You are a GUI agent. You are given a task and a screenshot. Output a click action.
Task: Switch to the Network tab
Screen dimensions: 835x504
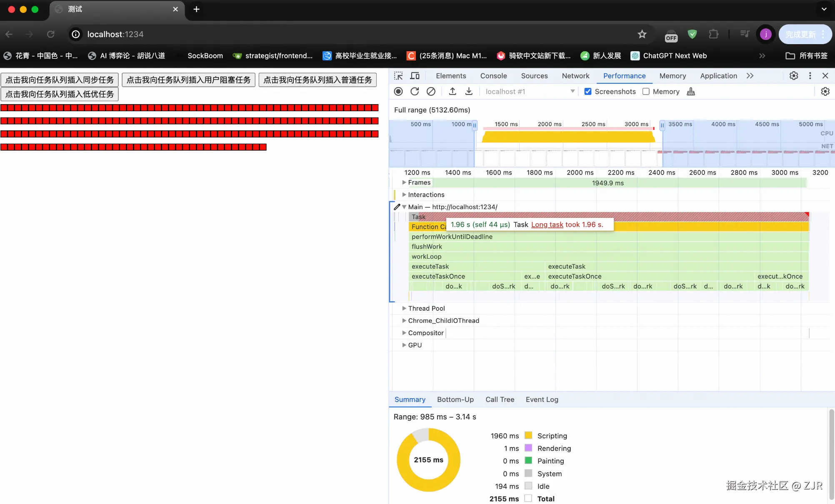tap(575, 76)
